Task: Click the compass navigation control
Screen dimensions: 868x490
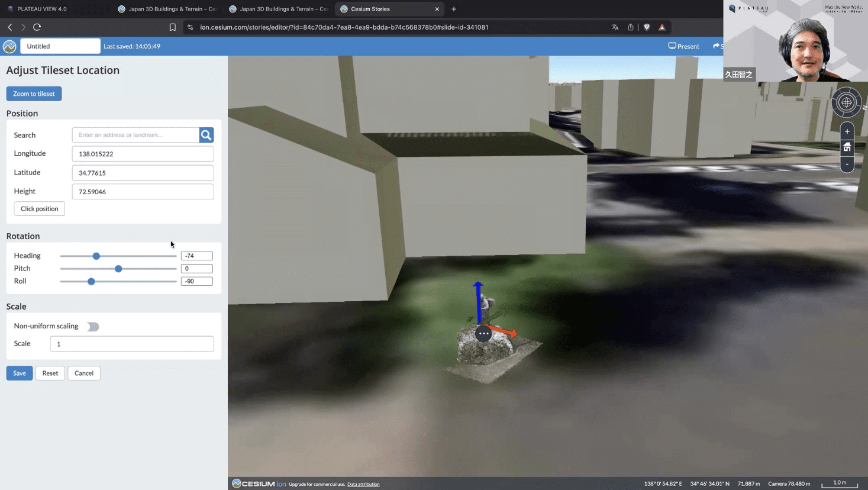Action: pos(846,102)
